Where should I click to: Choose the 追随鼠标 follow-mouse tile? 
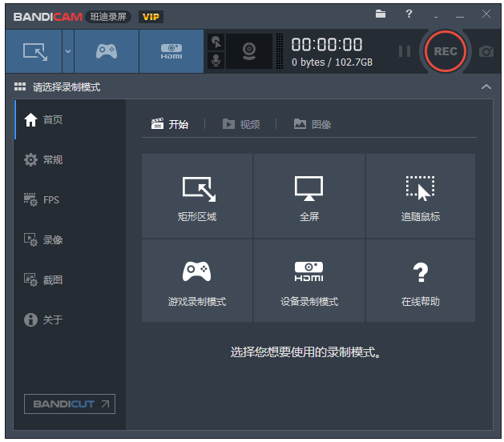click(421, 195)
